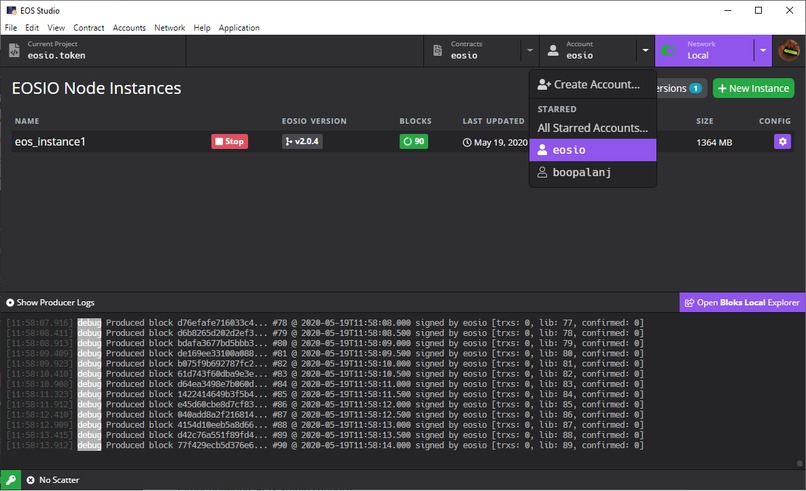Screen dimensions: 806x491
Task: Expand the Network dropdown arrow
Action: [763, 50]
